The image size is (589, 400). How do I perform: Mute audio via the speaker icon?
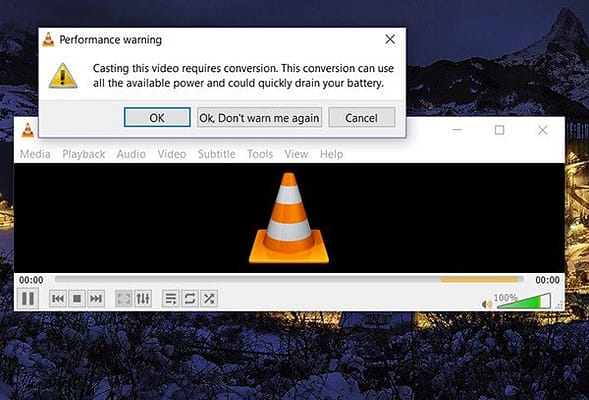click(x=486, y=304)
